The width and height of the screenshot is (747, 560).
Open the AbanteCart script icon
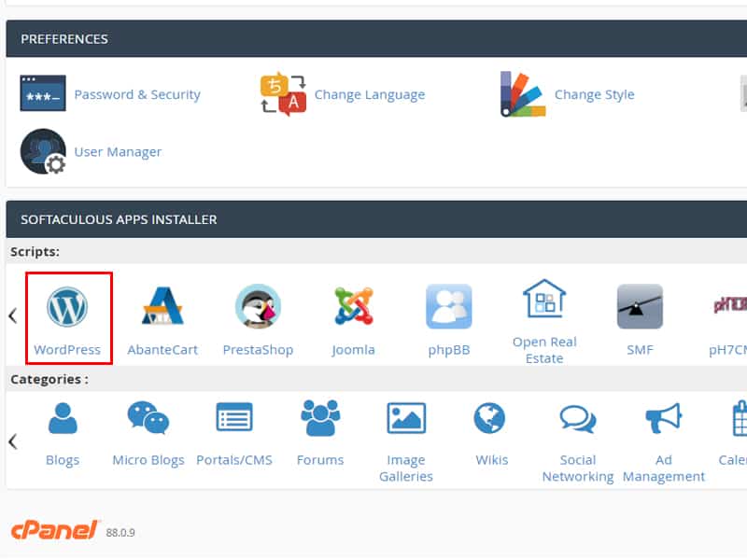click(162, 306)
